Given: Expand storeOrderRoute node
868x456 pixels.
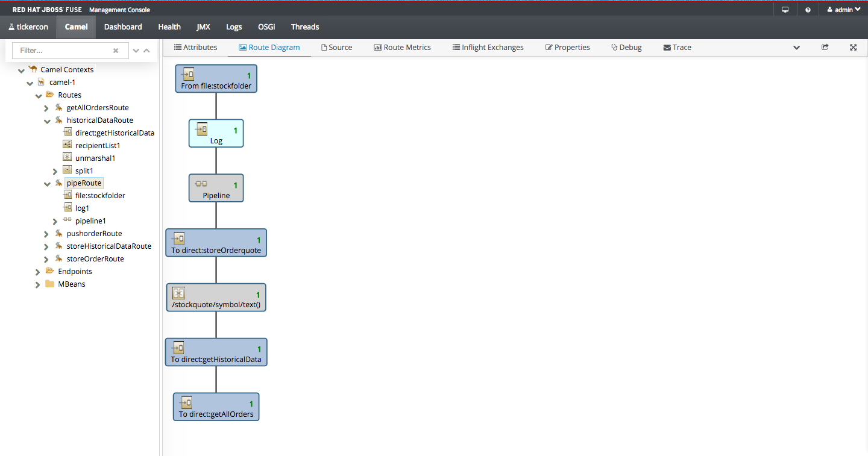Looking at the screenshot, I should click(46, 259).
